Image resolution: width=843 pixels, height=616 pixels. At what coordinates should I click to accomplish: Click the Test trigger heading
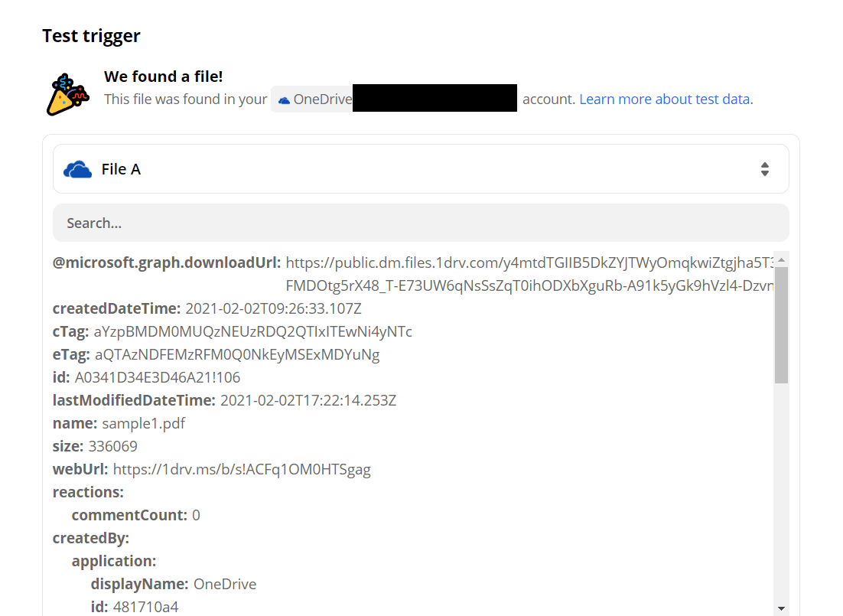click(91, 35)
